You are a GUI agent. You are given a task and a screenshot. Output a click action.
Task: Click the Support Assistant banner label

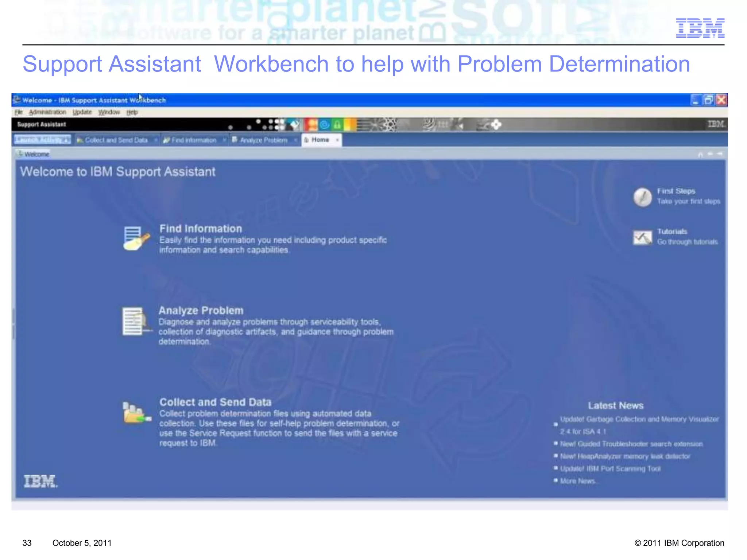42,124
